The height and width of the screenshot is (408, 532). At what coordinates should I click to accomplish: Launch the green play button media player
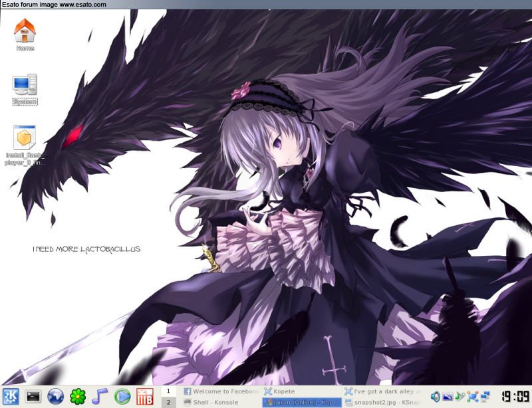pyautogui.click(x=122, y=397)
